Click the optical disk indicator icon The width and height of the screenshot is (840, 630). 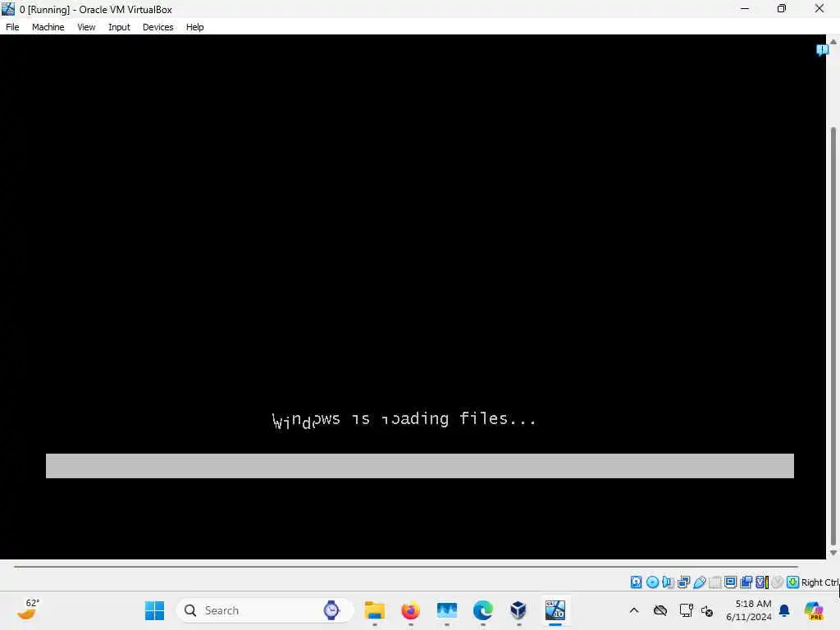click(652, 582)
